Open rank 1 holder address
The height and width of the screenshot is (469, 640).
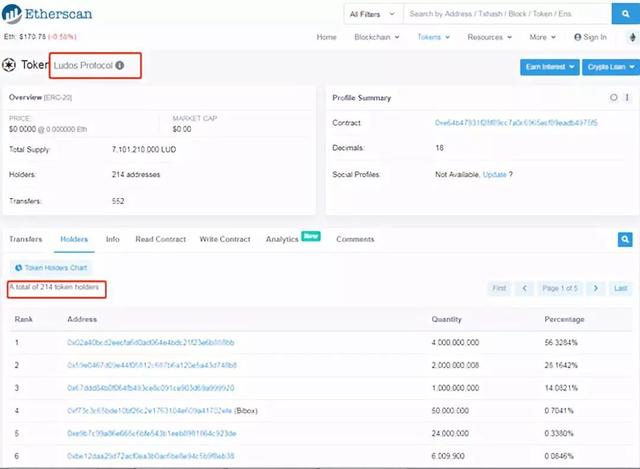(x=151, y=342)
